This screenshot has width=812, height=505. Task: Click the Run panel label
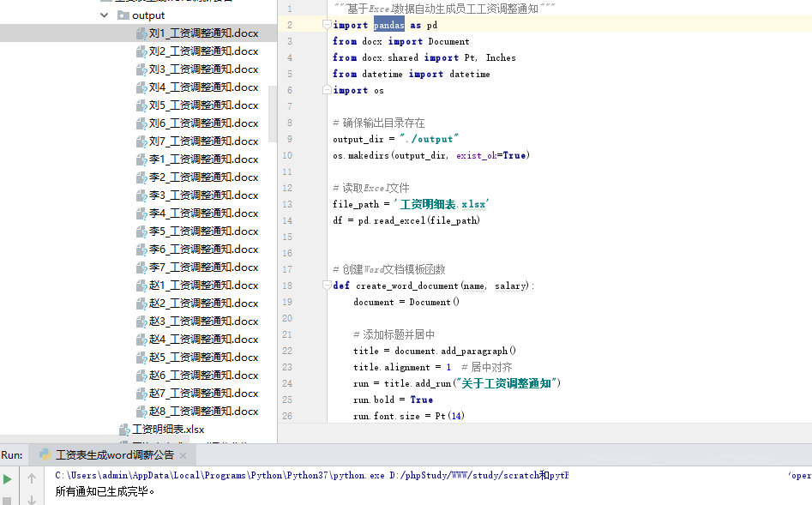(x=12, y=454)
